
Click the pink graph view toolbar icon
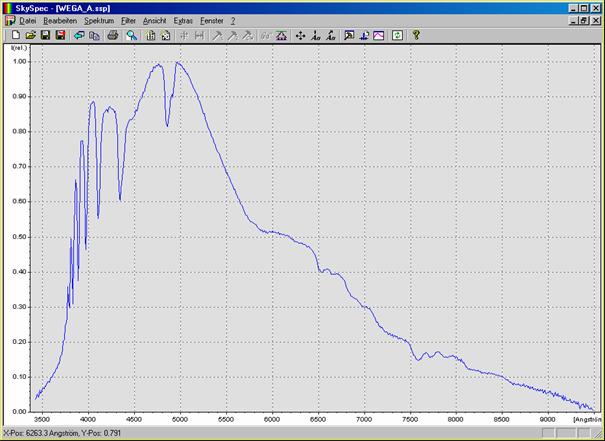[379, 35]
